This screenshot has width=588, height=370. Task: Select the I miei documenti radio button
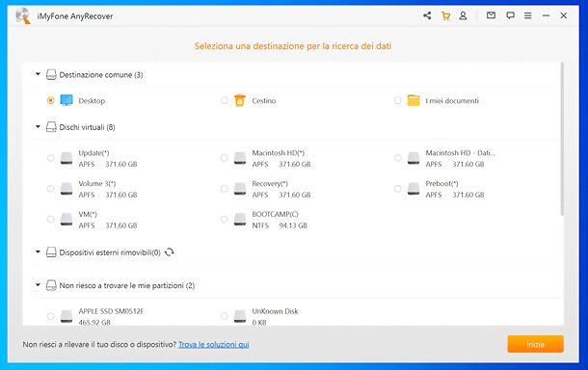[397, 100]
